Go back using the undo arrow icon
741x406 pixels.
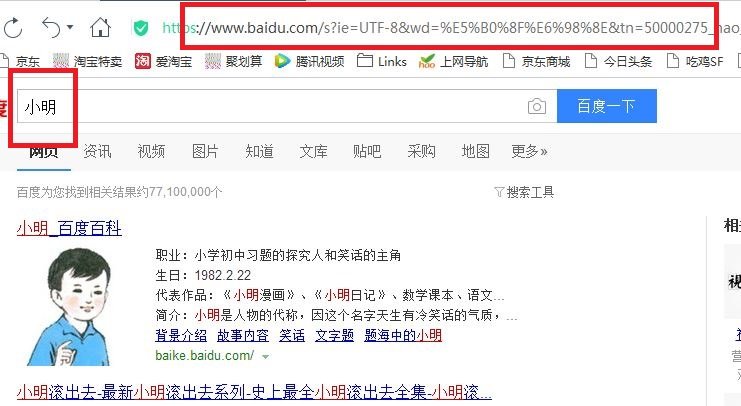[51, 27]
